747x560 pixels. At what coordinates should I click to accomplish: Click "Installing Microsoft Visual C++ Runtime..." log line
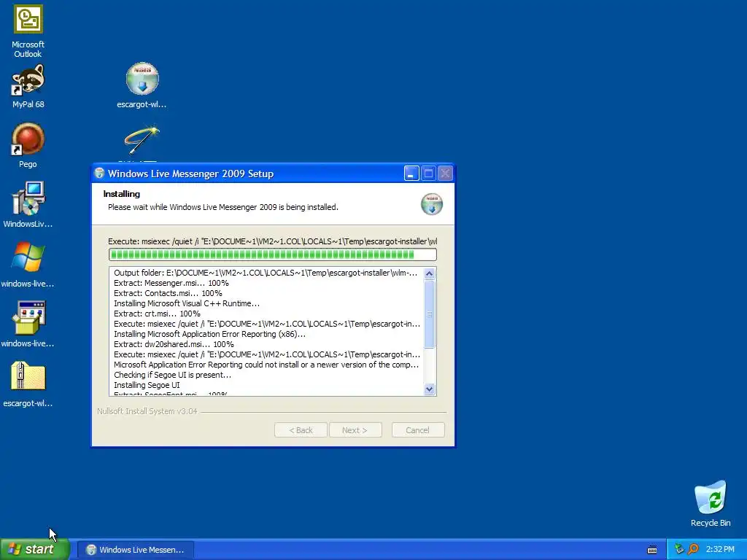(x=187, y=303)
